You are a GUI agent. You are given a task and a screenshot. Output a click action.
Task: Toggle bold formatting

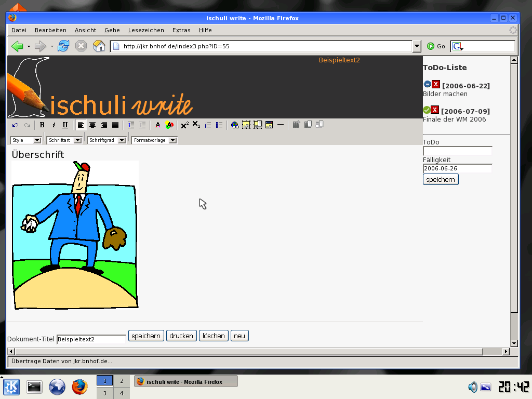[x=42, y=125]
